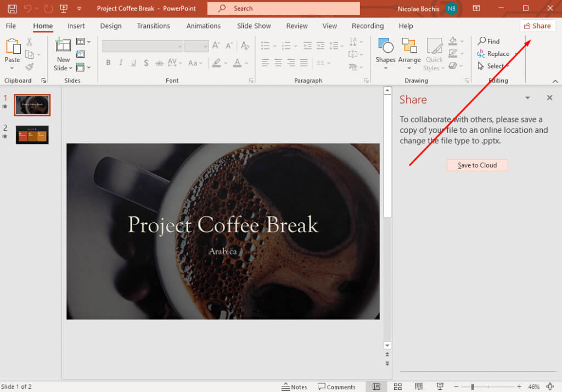Click the Share button on the ribbon
The image size is (562, 392).
coord(537,26)
